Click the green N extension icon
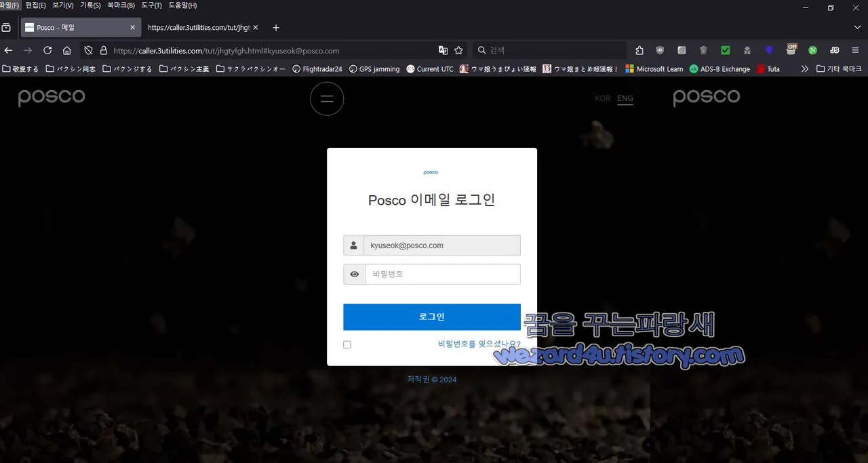868x463 pixels. [812, 50]
